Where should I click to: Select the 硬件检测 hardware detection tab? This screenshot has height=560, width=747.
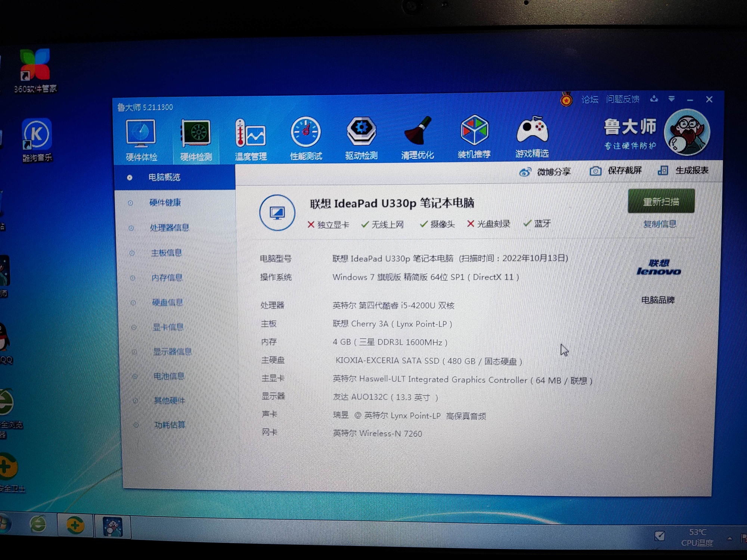pos(196,140)
